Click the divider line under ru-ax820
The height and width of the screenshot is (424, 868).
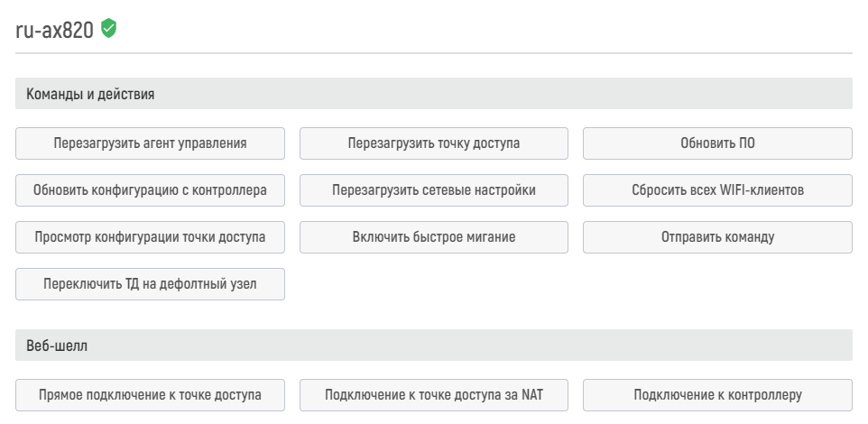(x=434, y=54)
